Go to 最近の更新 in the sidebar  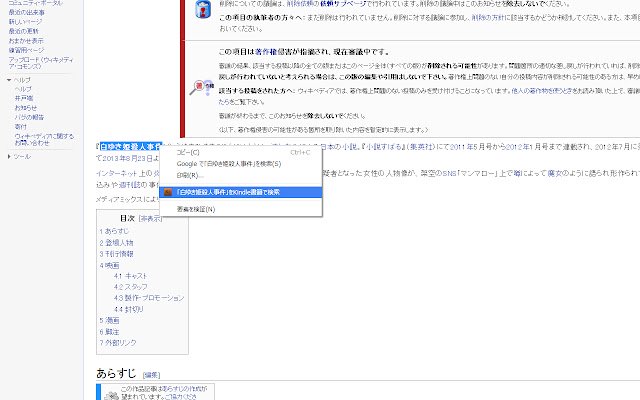click(24, 31)
